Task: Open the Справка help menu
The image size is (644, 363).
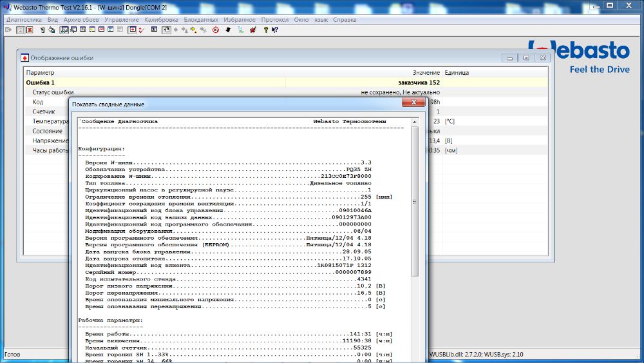Action: [x=345, y=20]
